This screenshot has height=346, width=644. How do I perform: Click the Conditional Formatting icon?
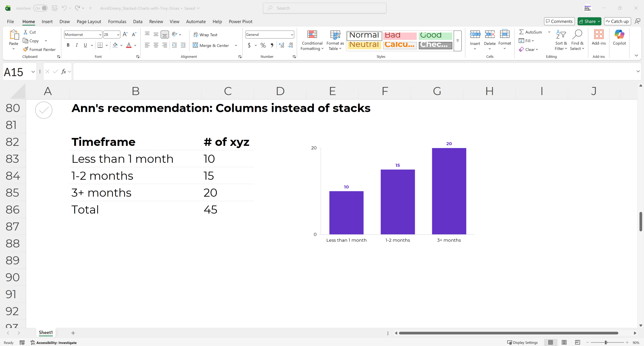tap(312, 35)
